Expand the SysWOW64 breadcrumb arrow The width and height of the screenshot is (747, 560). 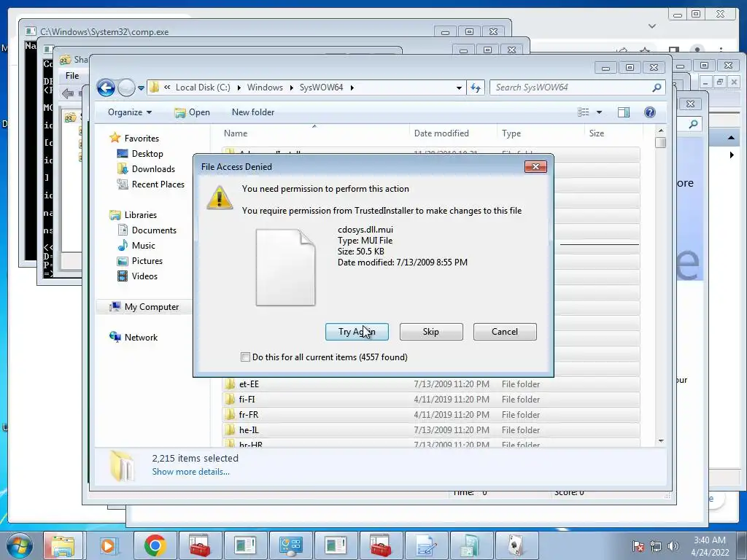point(352,87)
